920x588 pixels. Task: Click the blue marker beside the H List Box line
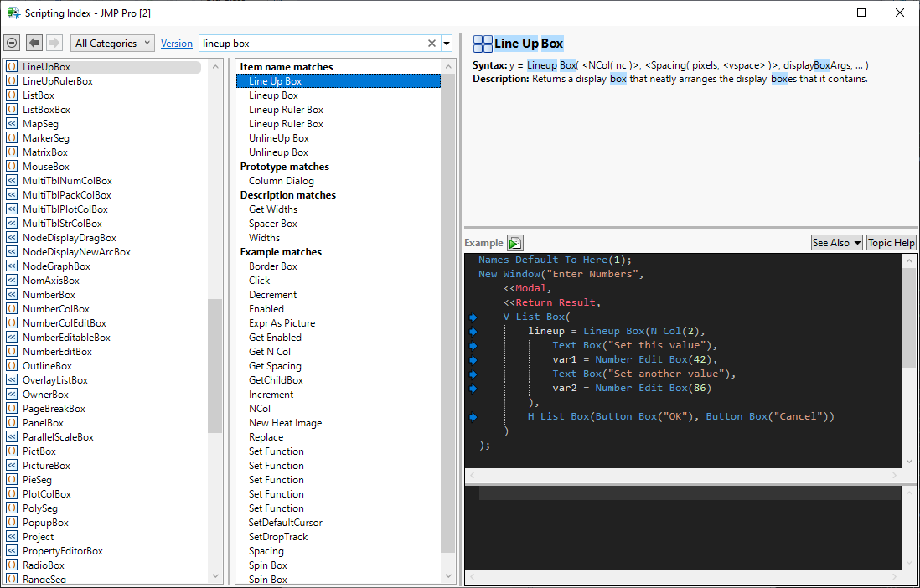473,417
